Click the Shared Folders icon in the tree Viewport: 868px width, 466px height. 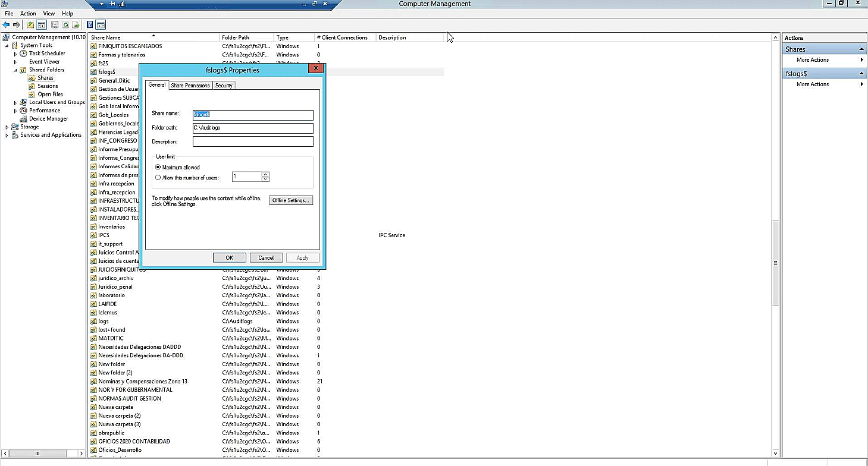[24, 70]
